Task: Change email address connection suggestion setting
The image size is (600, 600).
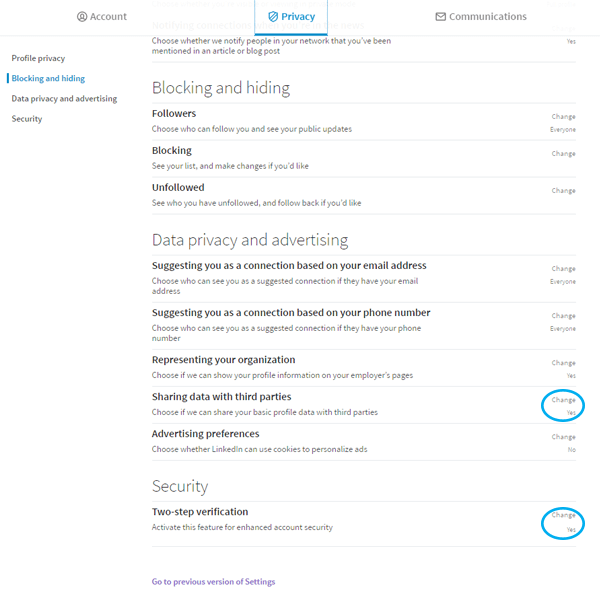Action: [x=563, y=269]
